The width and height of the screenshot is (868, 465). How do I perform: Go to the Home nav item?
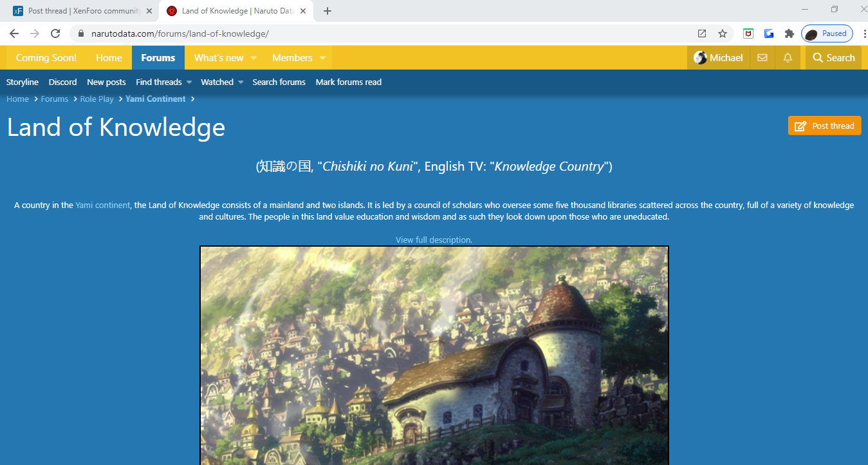click(109, 58)
